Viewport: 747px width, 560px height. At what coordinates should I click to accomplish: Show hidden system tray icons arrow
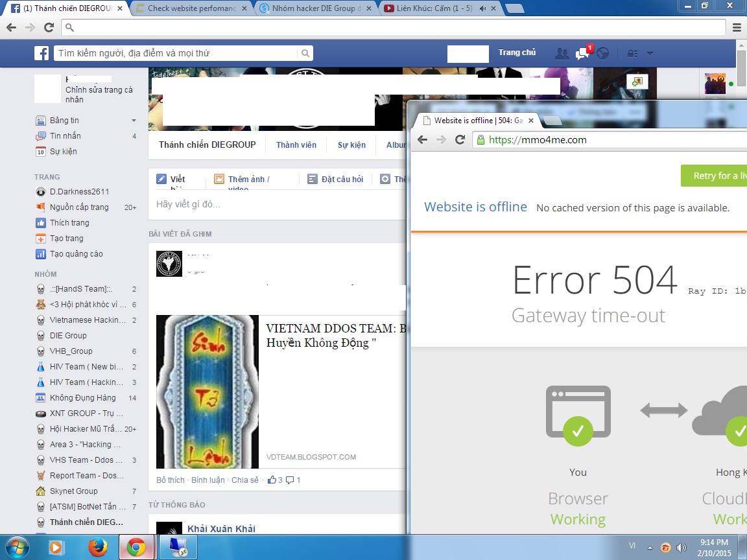(x=650, y=548)
